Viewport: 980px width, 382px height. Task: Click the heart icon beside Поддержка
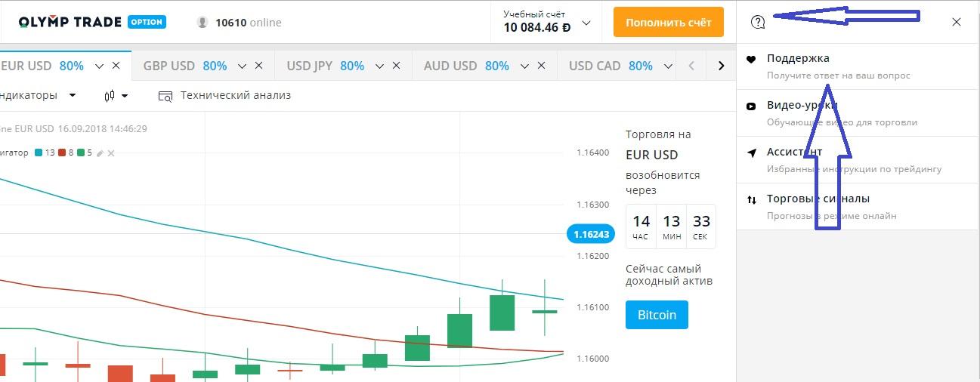(751, 59)
